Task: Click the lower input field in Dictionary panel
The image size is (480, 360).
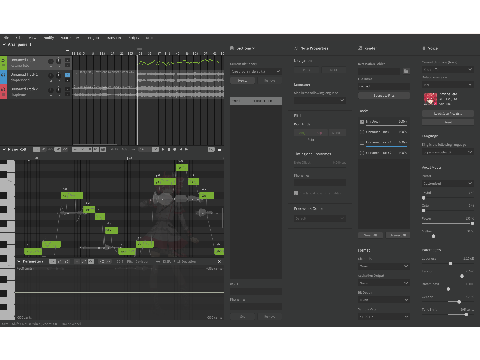Action: pos(256,307)
